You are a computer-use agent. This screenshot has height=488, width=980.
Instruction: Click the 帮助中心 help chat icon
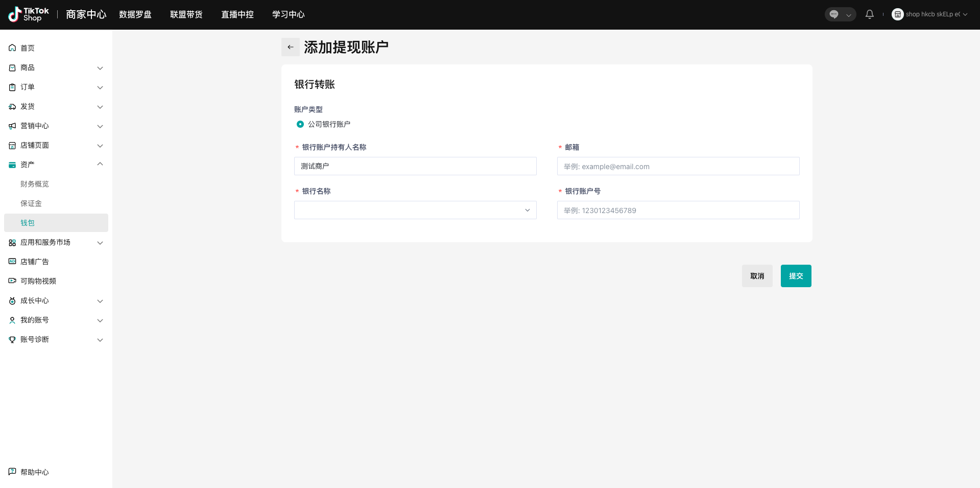tap(12, 472)
